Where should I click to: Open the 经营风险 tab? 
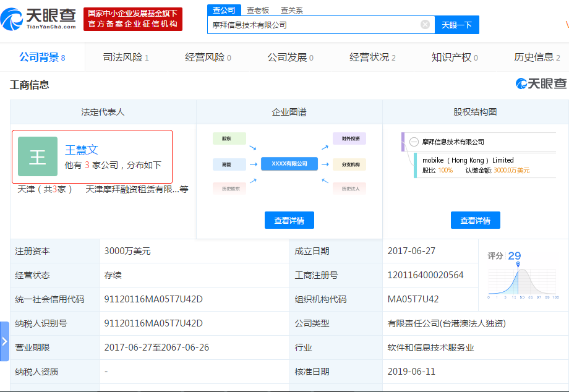click(x=208, y=58)
